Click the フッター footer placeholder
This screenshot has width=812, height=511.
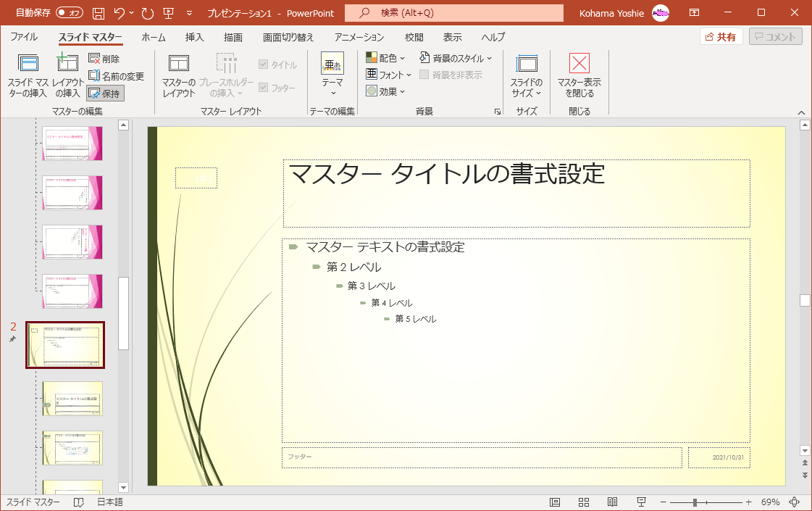click(482, 457)
